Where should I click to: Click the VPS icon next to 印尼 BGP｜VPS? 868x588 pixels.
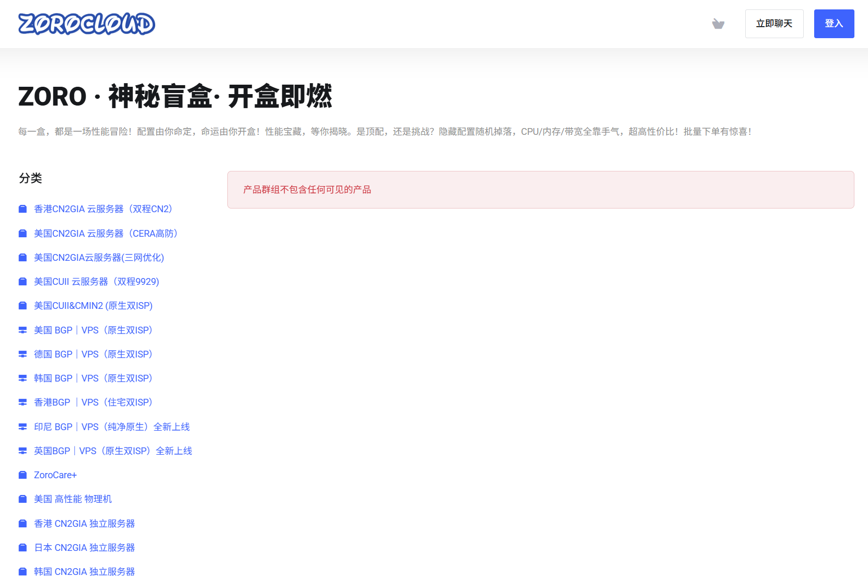click(22, 426)
